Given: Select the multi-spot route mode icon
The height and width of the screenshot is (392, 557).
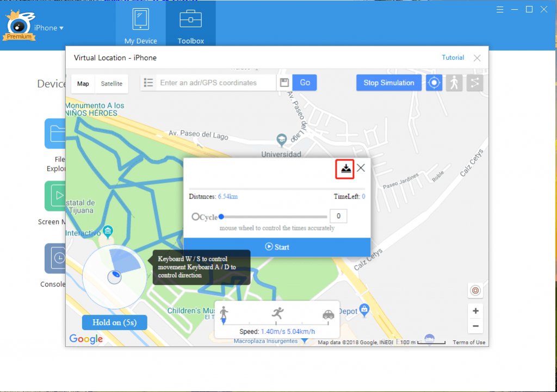Looking at the screenshot, I should click(474, 82).
